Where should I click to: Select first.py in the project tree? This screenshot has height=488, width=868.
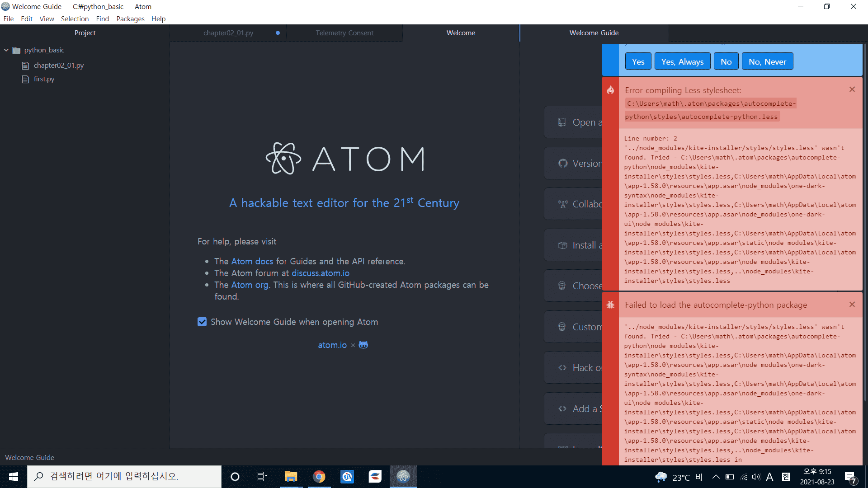tap(44, 79)
